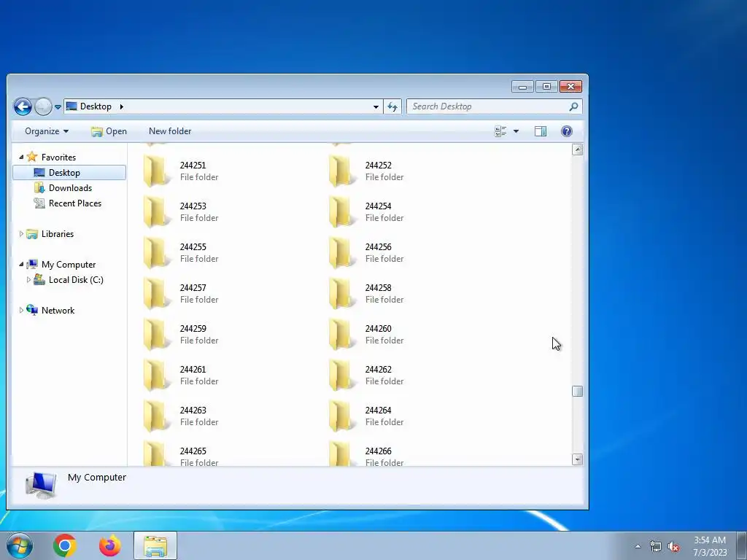Collapse the Favorites tree section
Image resolution: width=747 pixels, height=560 pixels.
[21, 157]
